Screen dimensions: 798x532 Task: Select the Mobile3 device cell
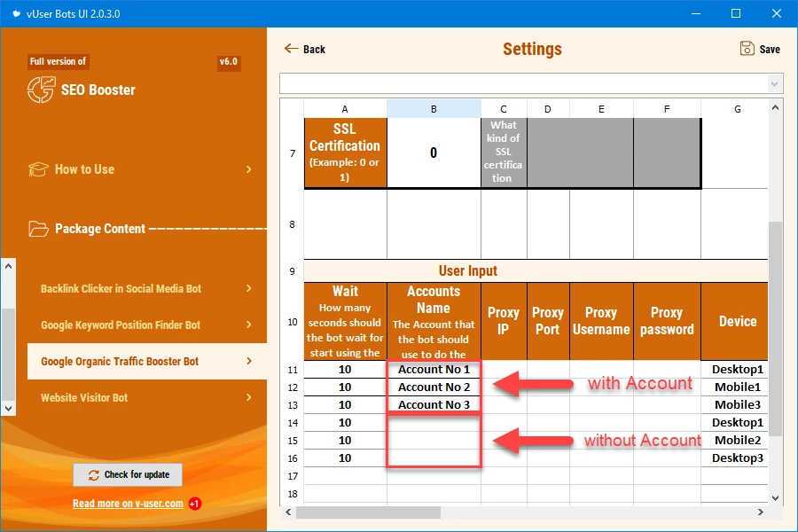pyautogui.click(x=735, y=404)
